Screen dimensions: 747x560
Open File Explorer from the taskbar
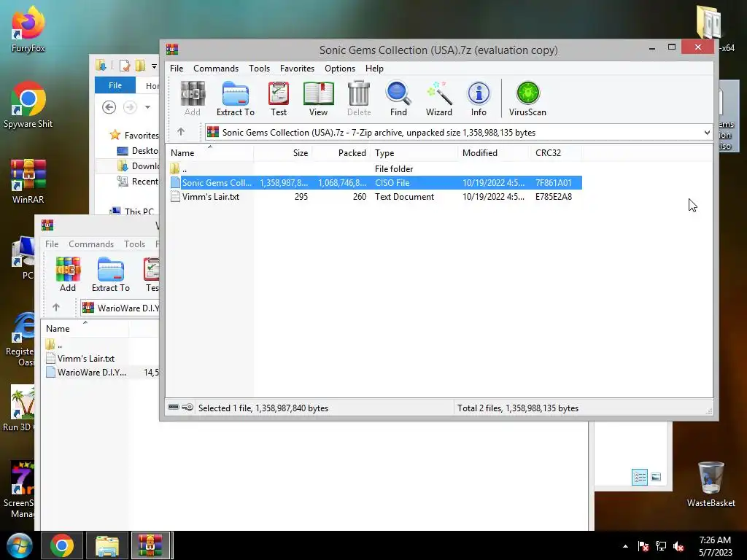[107, 545]
